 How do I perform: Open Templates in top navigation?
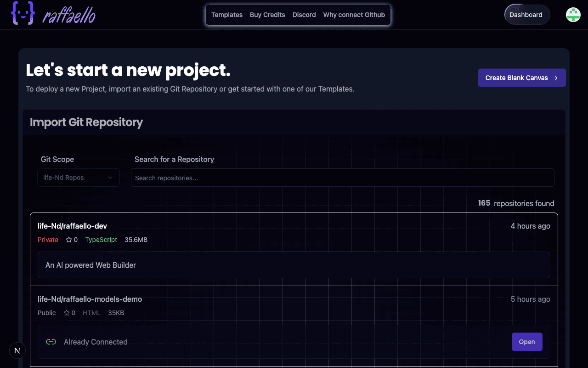(227, 15)
